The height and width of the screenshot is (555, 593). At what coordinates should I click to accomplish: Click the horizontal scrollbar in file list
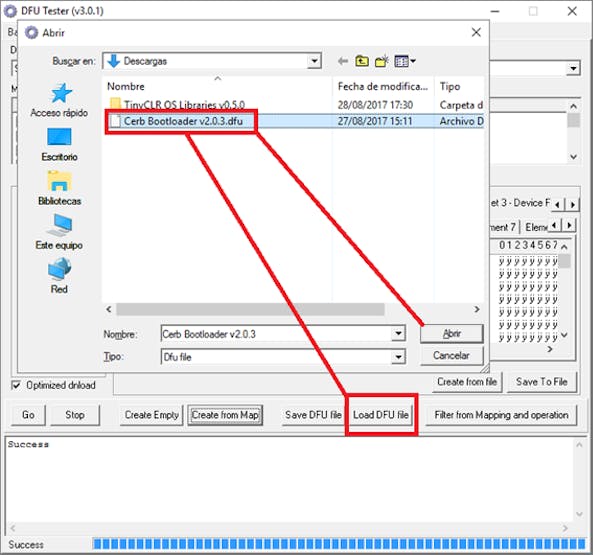[x=250, y=309]
